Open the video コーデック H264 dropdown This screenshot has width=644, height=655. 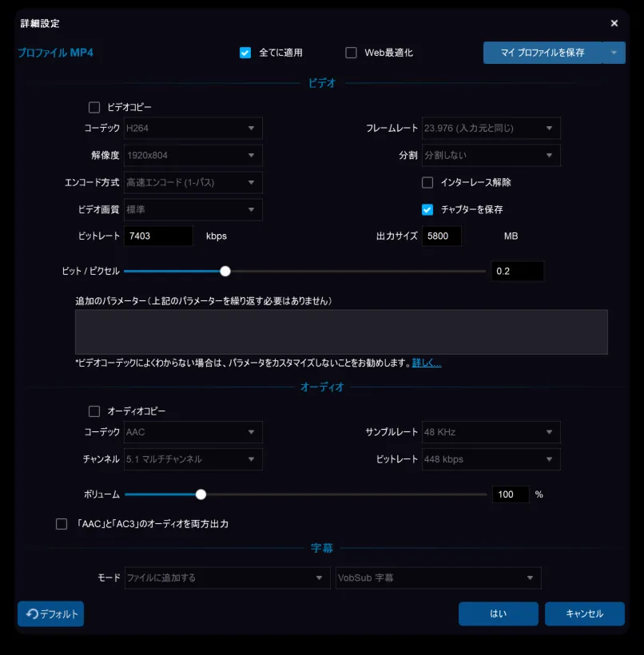193,129
